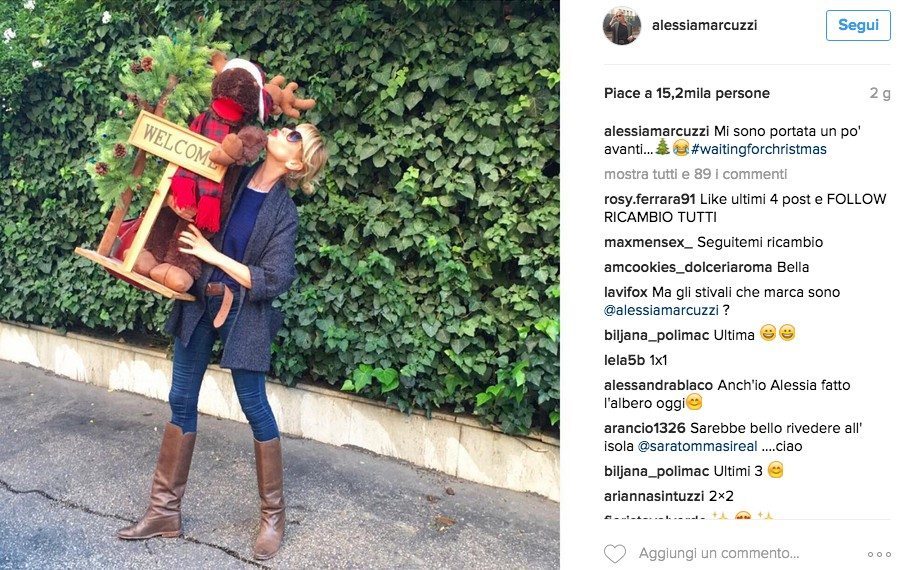Open ariannasintuzzi commenter profile
The image size is (903, 570).
654,496
